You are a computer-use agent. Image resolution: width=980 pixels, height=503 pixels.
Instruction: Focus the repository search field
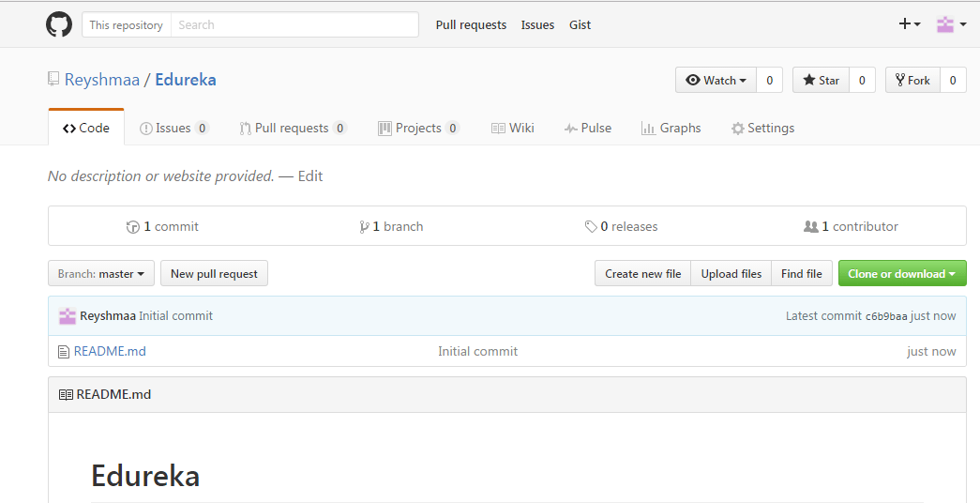[294, 25]
